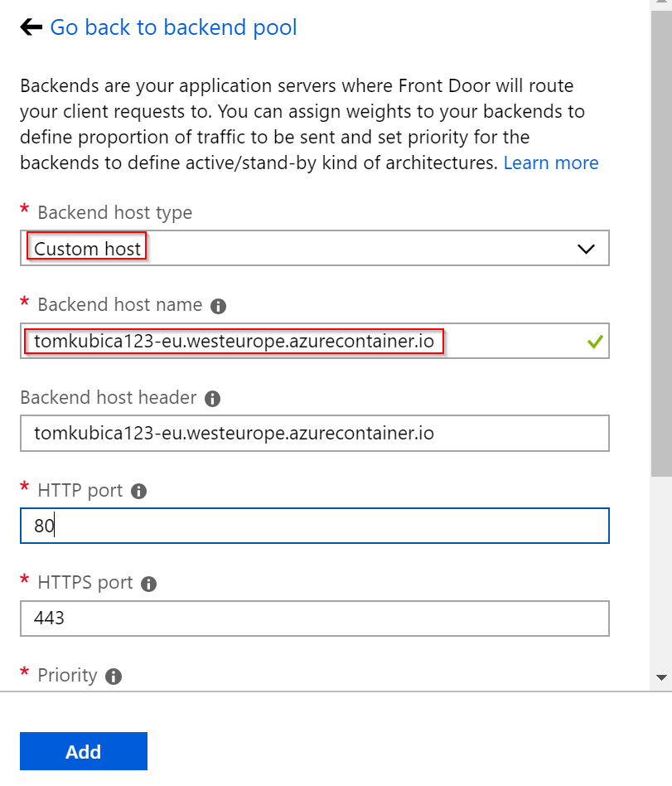Click the Priority info icon
The image size is (672, 786).
coord(114,677)
